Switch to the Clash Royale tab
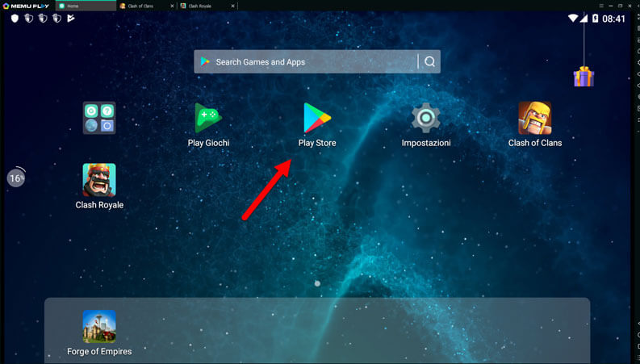640x364 pixels. (207, 6)
